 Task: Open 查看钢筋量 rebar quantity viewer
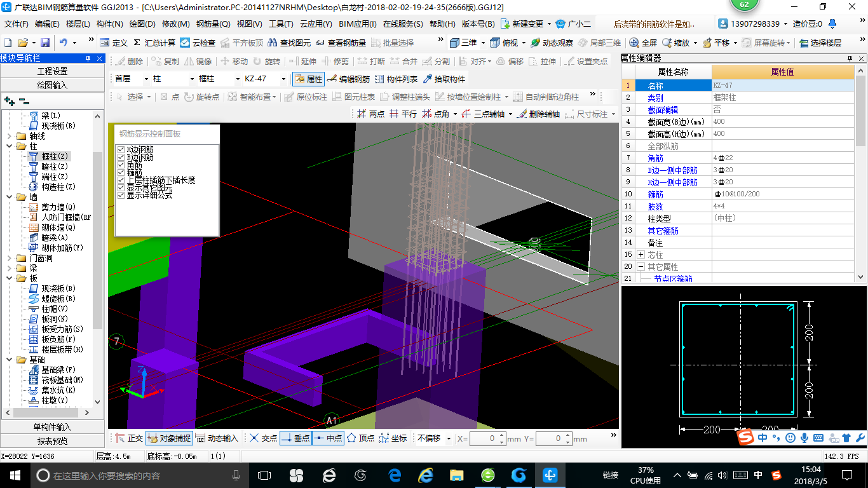[341, 43]
